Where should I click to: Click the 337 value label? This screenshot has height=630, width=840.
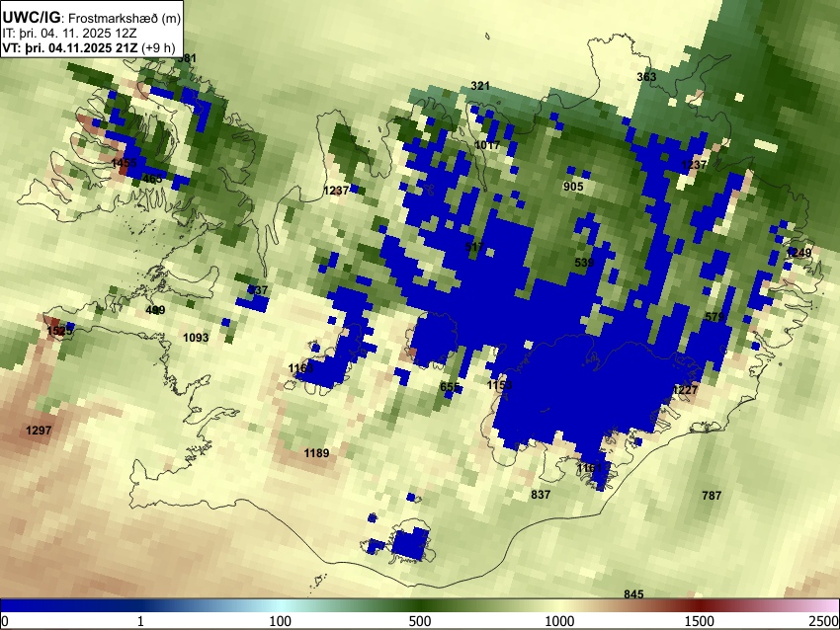tap(258, 290)
